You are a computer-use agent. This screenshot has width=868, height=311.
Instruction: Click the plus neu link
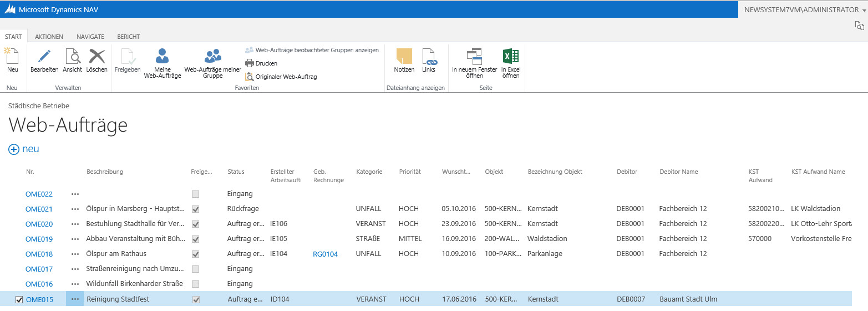[24, 149]
